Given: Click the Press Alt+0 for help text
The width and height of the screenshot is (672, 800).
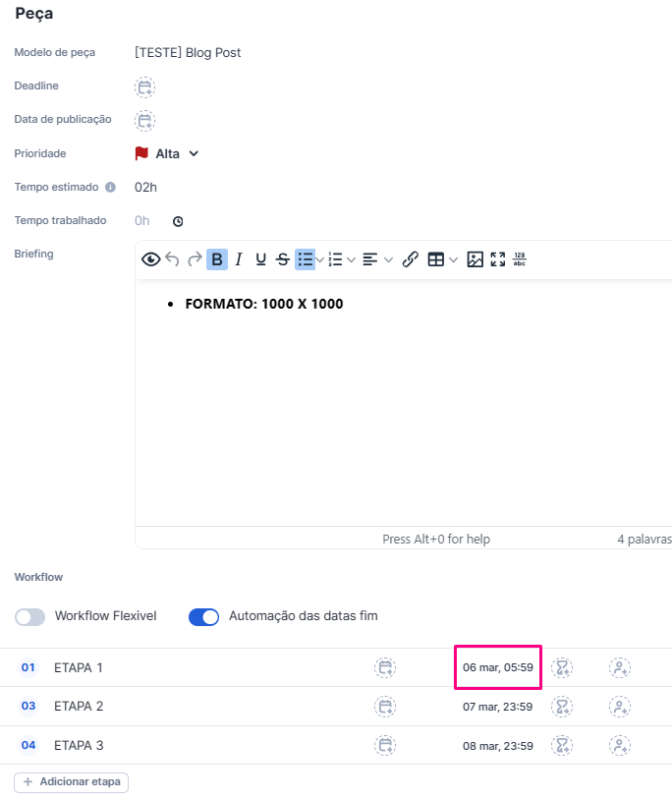Looking at the screenshot, I should point(436,540).
